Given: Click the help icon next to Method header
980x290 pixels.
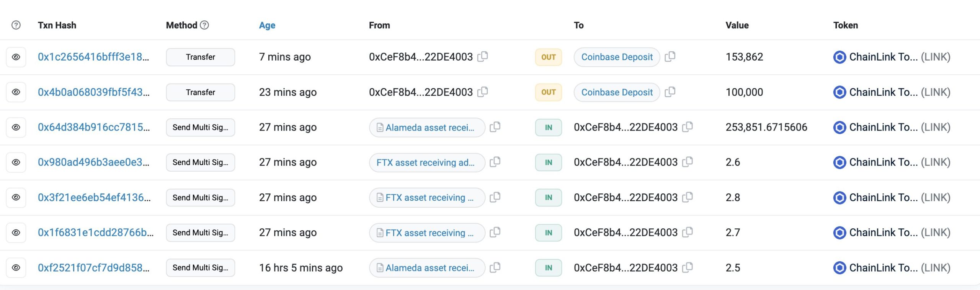Looking at the screenshot, I should (x=205, y=25).
